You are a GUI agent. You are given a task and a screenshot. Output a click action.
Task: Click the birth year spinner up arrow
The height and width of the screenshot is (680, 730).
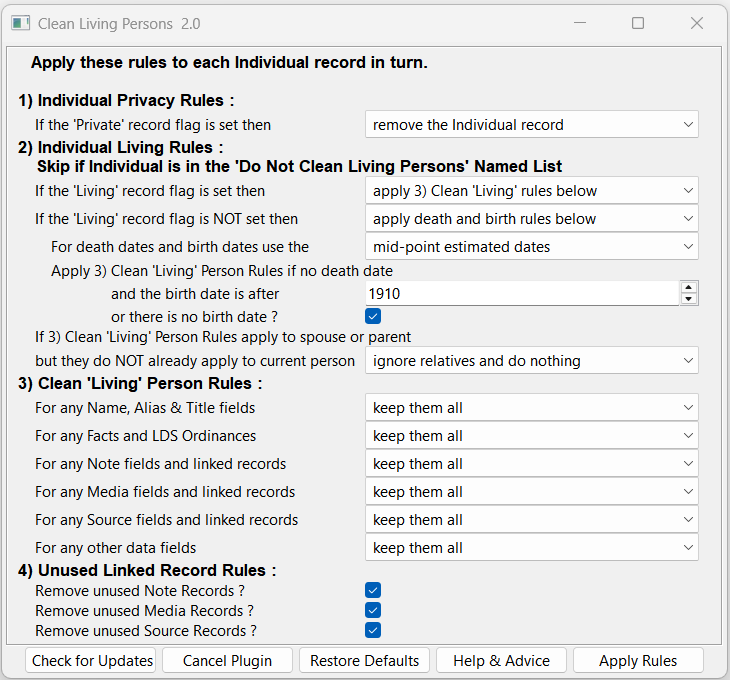pos(689,288)
